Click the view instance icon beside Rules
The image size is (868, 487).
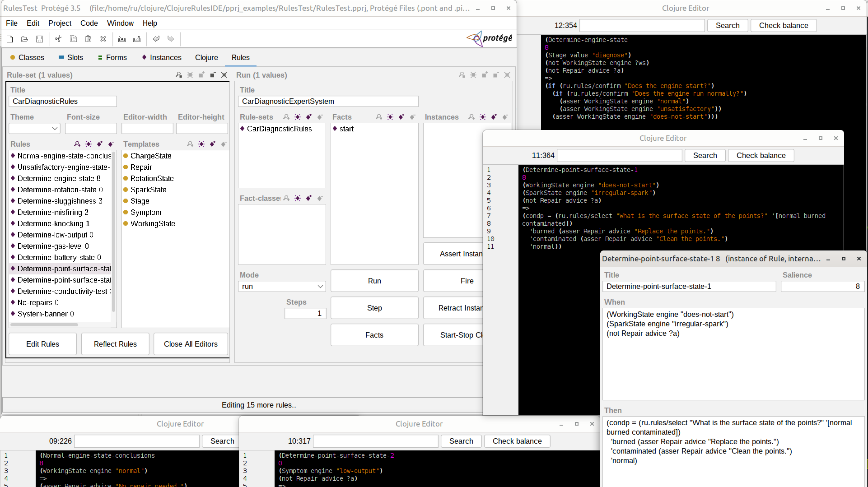pyautogui.click(x=77, y=144)
